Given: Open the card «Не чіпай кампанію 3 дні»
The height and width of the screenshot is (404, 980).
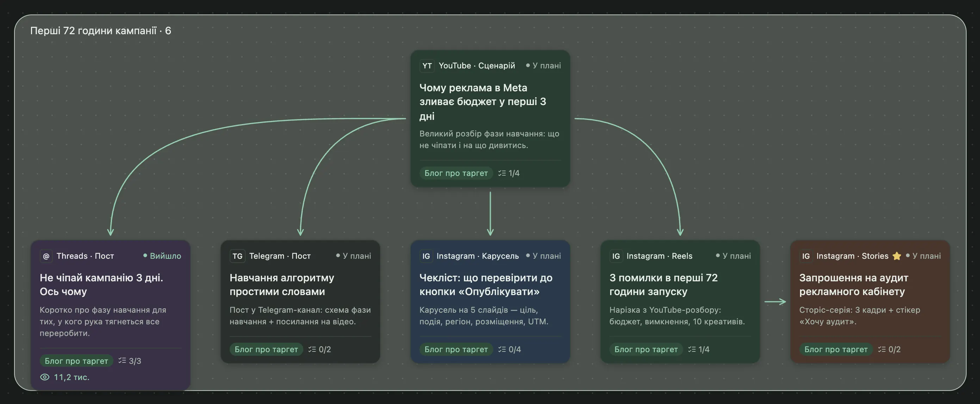Looking at the screenshot, I should point(110,315).
